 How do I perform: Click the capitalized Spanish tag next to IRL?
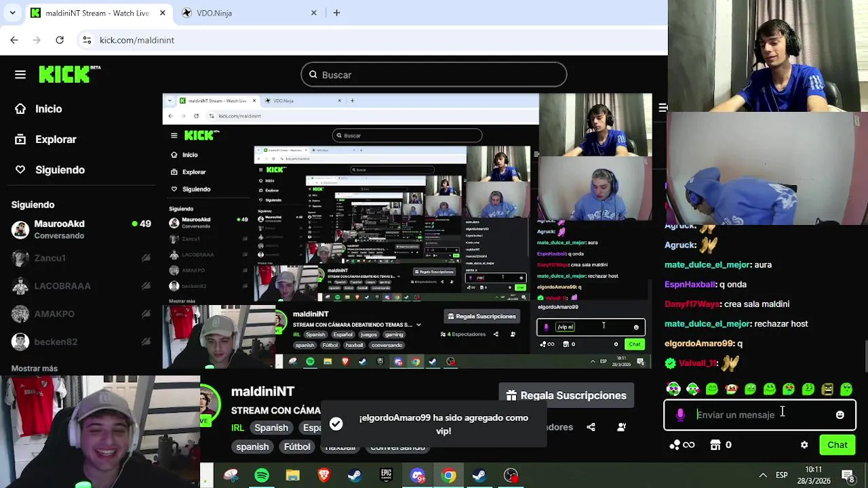tap(271, 428)
